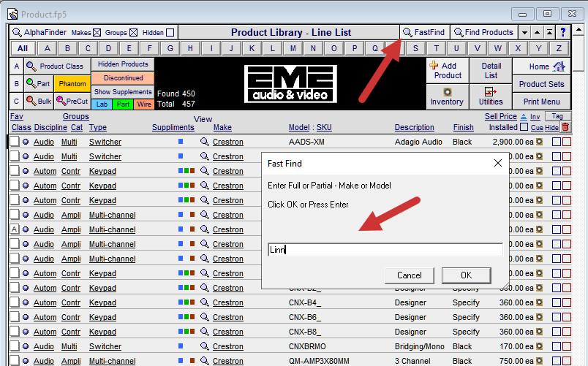Image resolution: width=588 pixels, height=366 pixels.
Task: Click the Product Class search button
Action: pos(57,66)
